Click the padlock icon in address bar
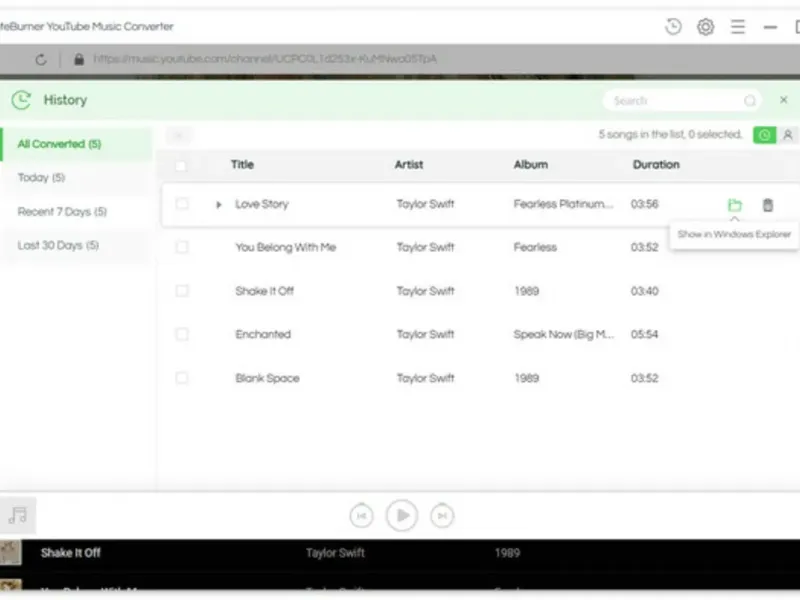Viewport: 800px width, 600px height. pyautogui.click(x=79, y=59)
